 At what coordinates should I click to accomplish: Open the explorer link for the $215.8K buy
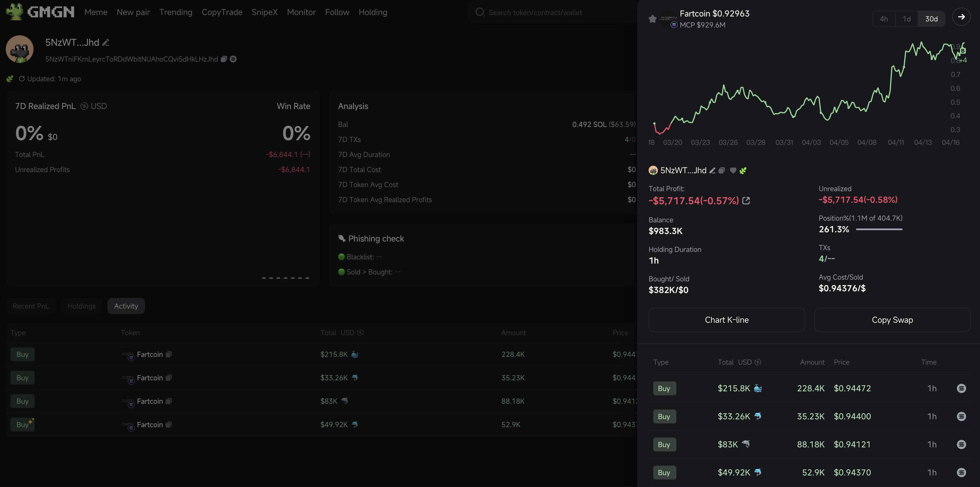[x=961, y=388]
